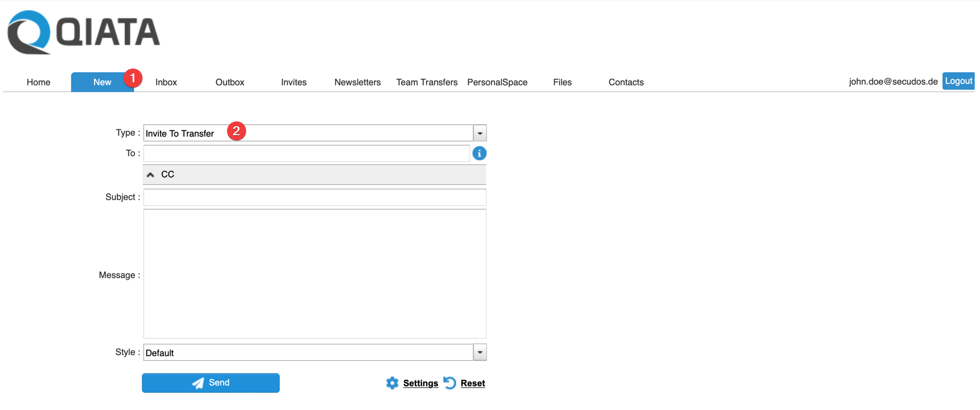Viewport: 980px width, 410px height.
Task: Open the Type dropdown arrow
Action: 479,133
